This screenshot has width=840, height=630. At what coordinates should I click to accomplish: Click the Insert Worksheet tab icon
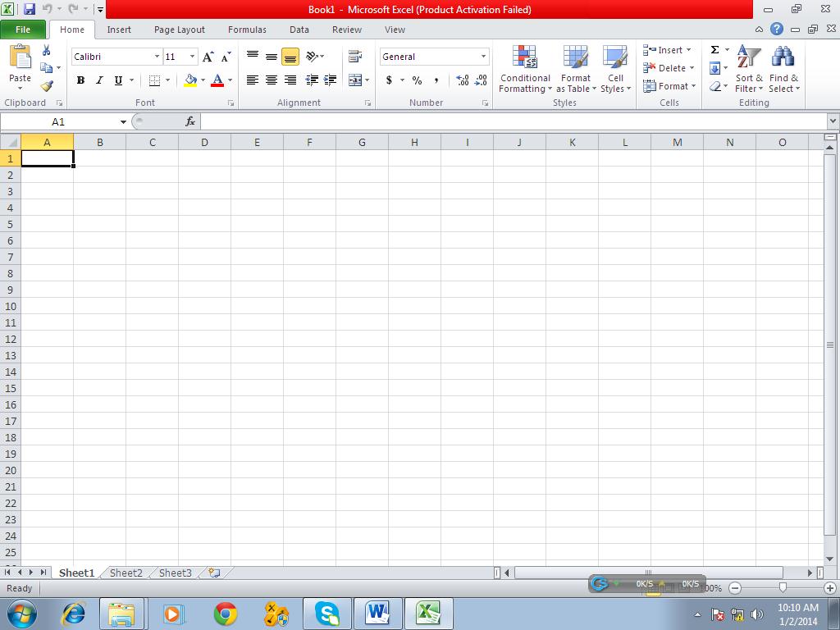tap(214, 573)
